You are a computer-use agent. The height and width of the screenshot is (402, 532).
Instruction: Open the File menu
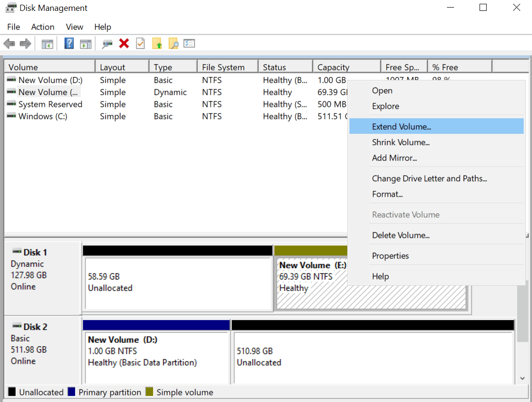14,27
